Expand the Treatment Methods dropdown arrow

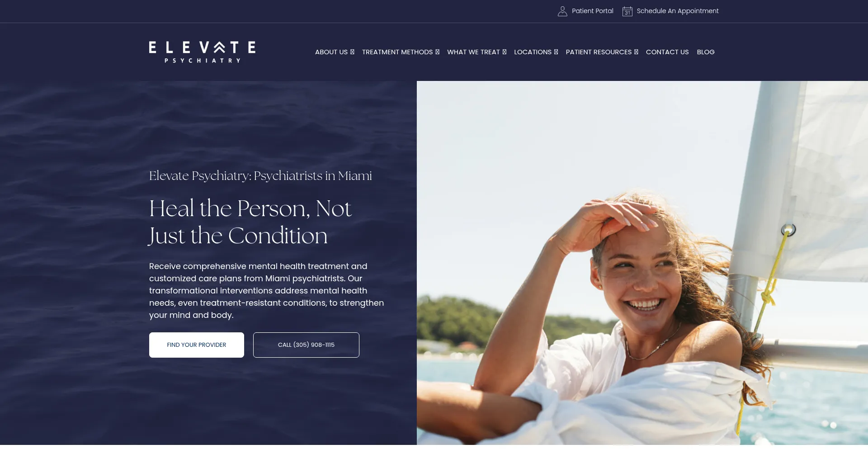click(437, 52)
